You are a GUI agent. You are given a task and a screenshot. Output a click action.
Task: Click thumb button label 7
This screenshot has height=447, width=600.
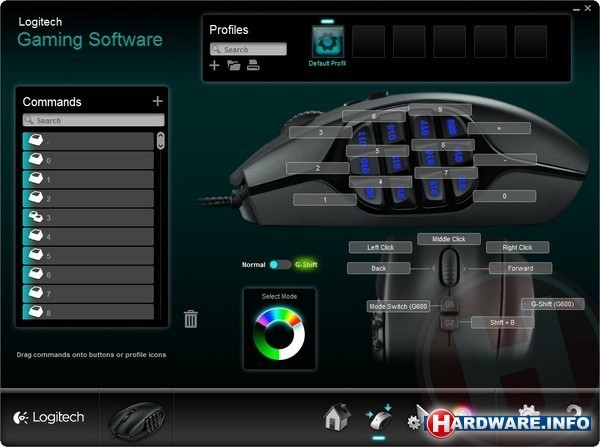[446, 173]
